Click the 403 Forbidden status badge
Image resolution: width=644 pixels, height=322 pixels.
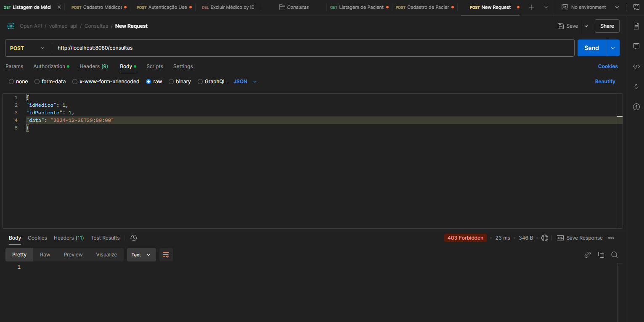(x=465, y=238)
